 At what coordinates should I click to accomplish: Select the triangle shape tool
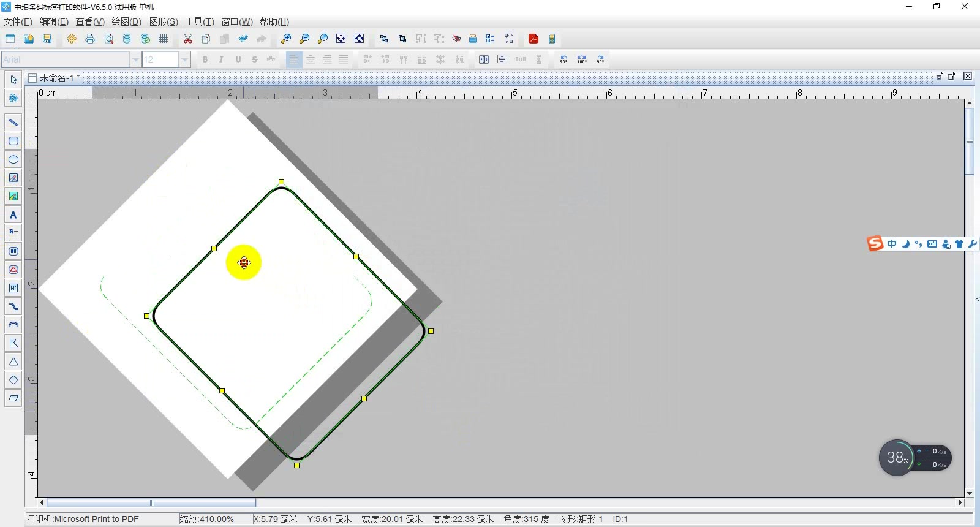click(13, 362)
